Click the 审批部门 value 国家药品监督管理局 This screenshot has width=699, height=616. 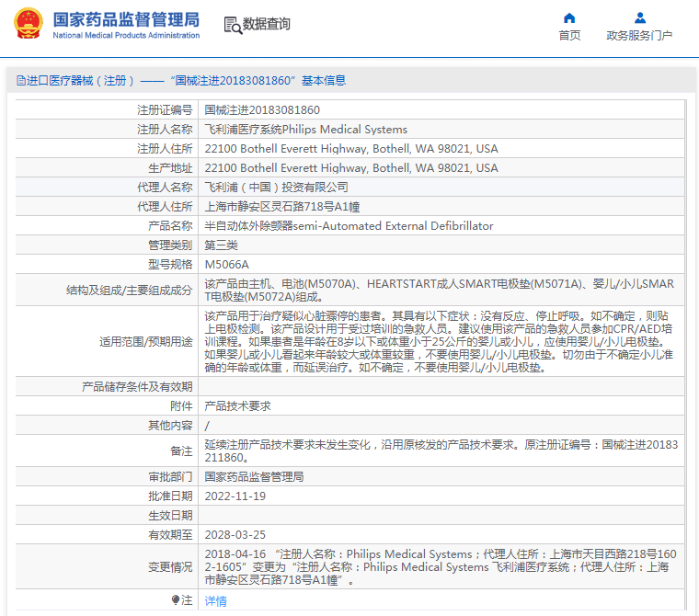point(254,477)
